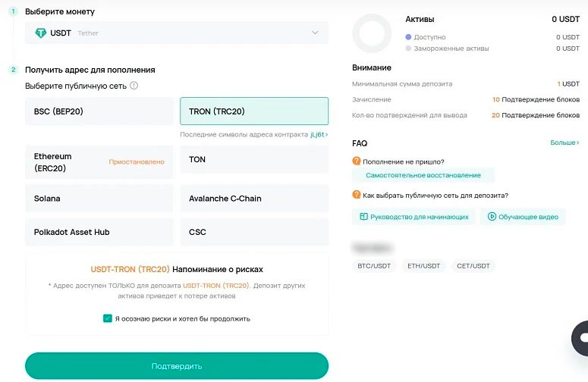Viewport: 588px width, 382px height.
Task: Select the BSC (BEP20) network
Action: pyautogui.click(x=99, y=111)
